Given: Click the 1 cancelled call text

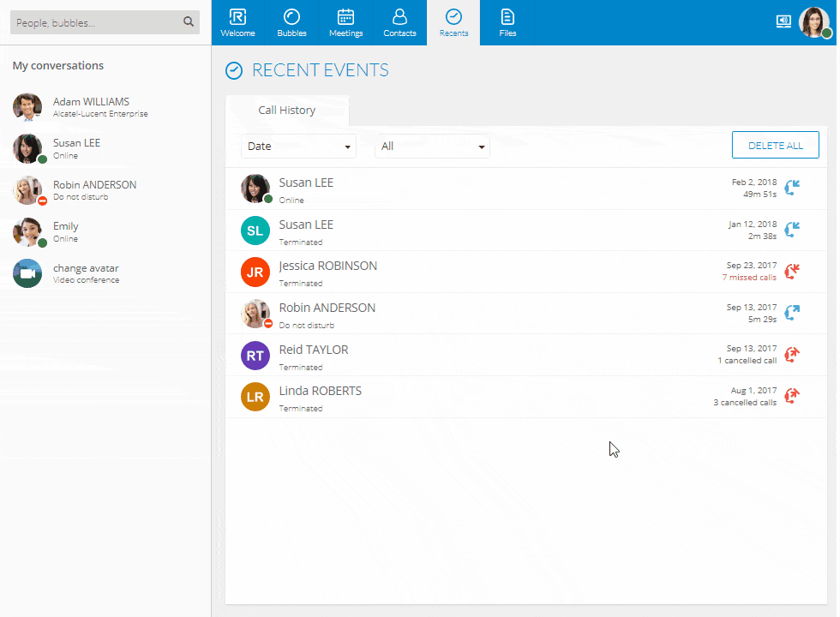Looking at the screenshot, I should pos(747,361).
